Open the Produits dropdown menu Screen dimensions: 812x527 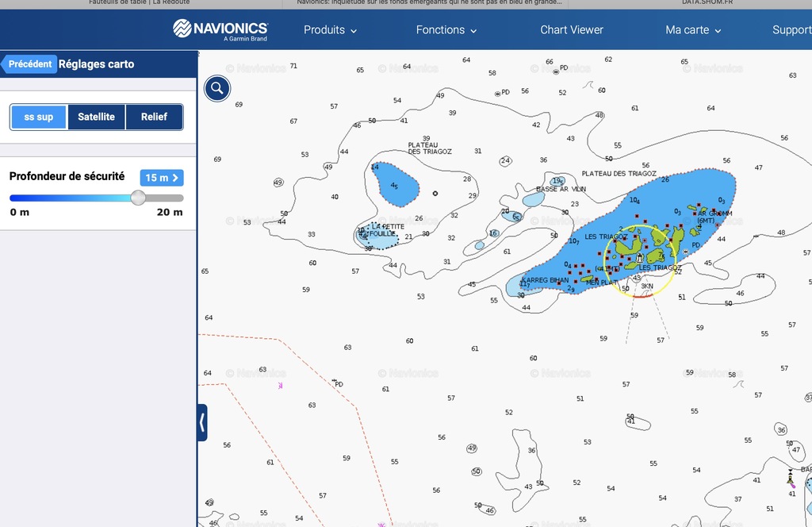pyautogui.click(x=331, y=30)
